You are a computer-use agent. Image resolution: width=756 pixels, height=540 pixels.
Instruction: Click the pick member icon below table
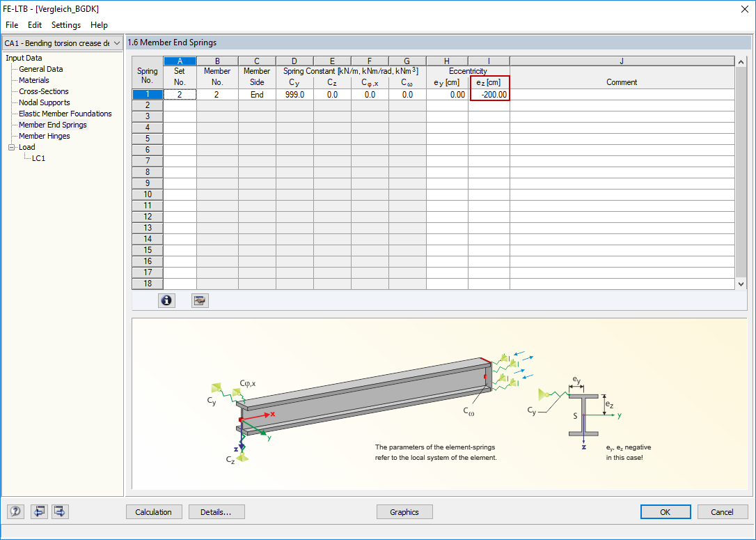200,300
